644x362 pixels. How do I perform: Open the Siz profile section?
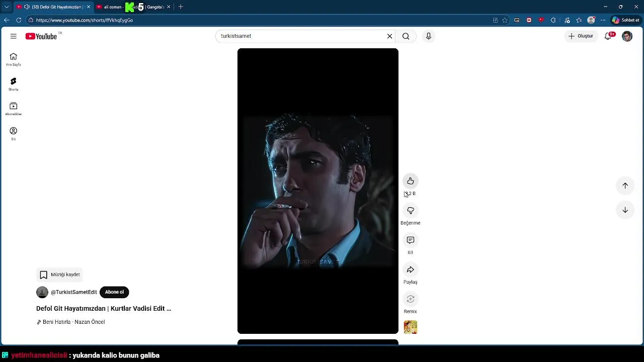click(14, 133)
